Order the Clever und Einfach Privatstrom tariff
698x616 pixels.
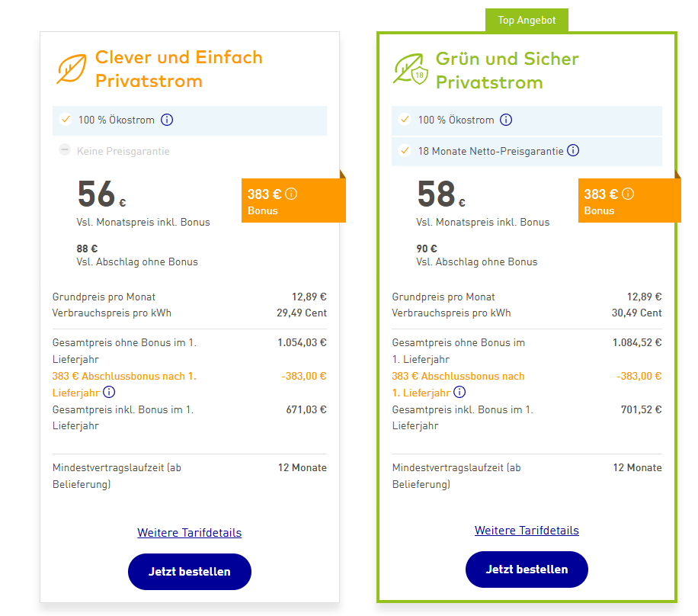(189, 571)
